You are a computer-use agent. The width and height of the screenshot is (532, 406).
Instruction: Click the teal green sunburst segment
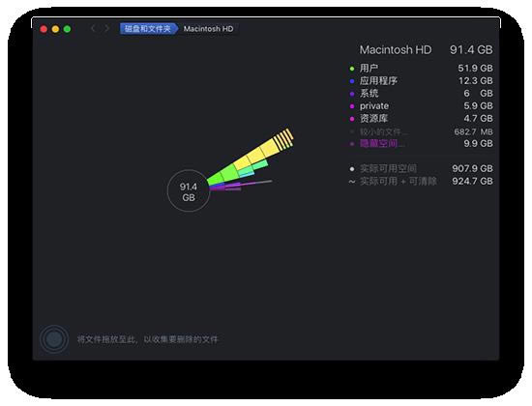[x=260, y=165]
